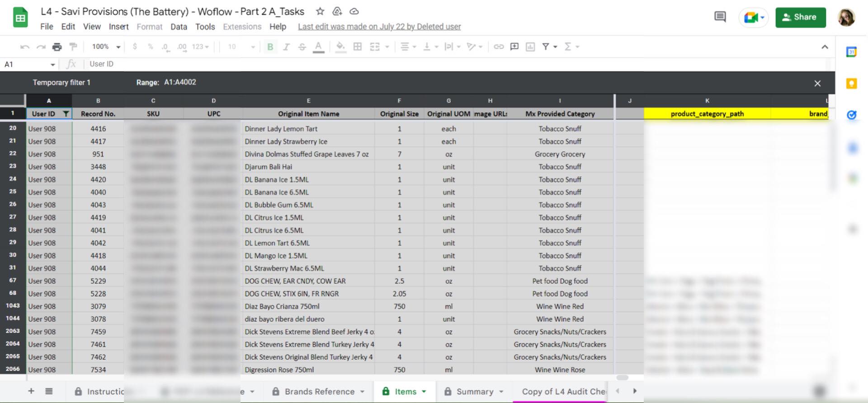Image resolution: width=868 pixels, height=403 pixels.
Task: Open the Data menu
Action: point(179,27)
